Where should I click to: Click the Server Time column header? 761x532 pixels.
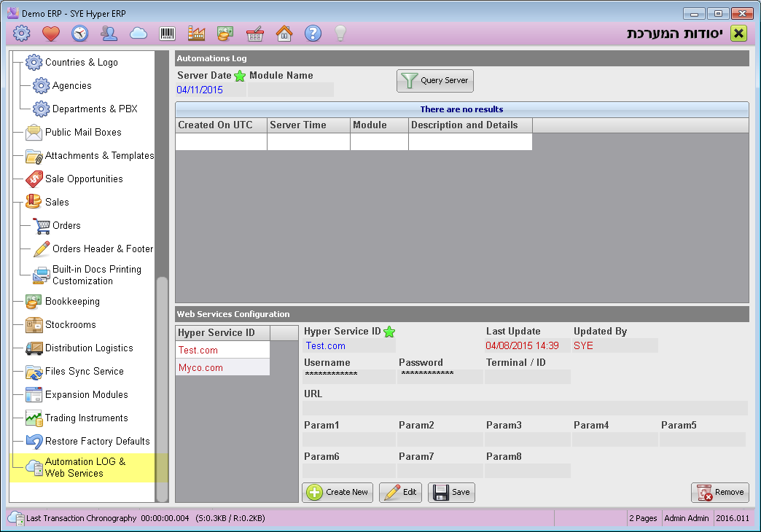[308, 125]
